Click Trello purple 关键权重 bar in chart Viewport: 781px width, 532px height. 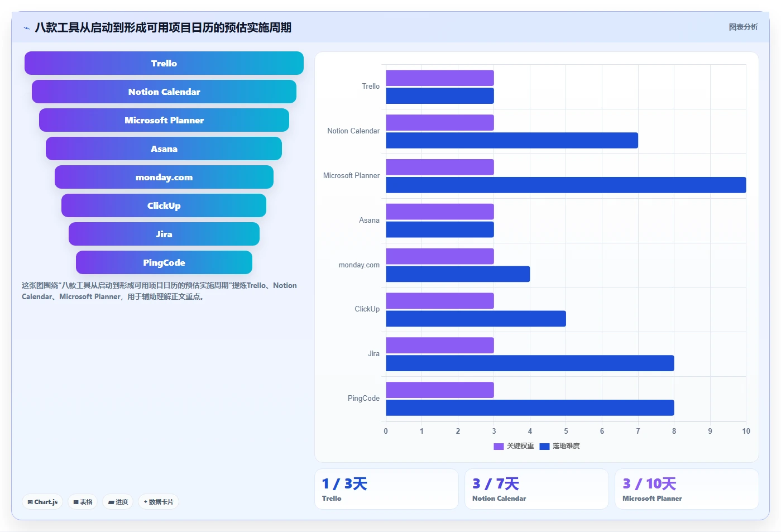pos(440,78)
